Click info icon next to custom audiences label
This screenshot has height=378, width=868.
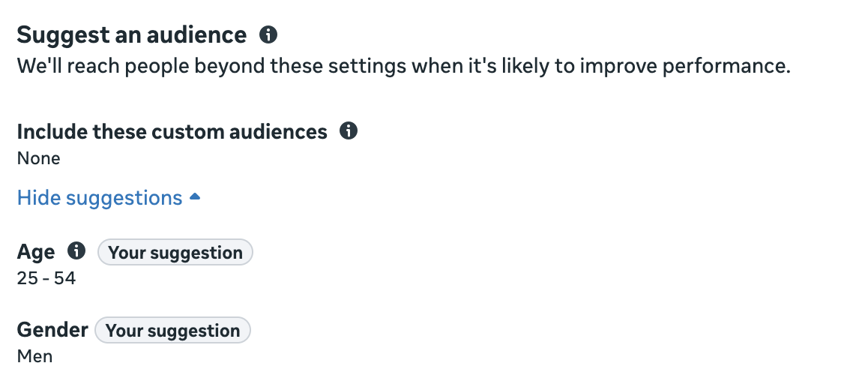click(x=348, y=131)
